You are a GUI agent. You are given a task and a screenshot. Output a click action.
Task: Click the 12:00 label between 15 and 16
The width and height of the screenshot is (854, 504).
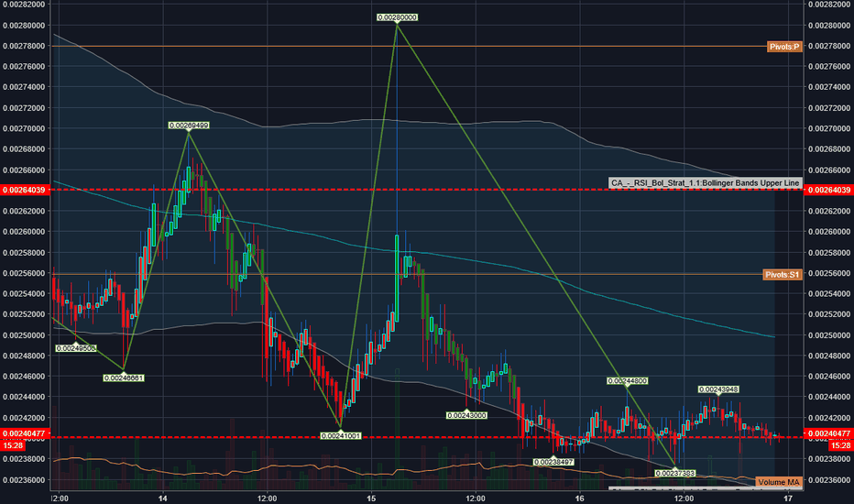tap(476, 499)
